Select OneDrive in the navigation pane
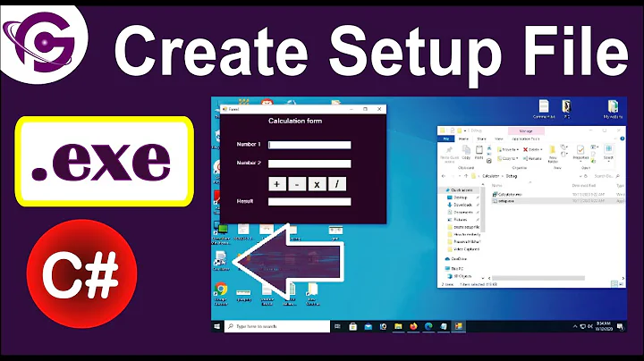Screen dimensions: 644x361 point(456,259)
